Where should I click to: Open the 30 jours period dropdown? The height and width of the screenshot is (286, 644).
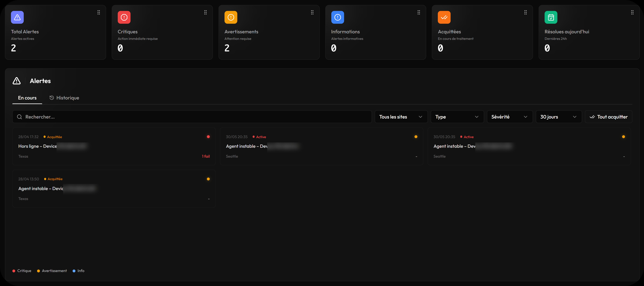click(x=559, y=117)
